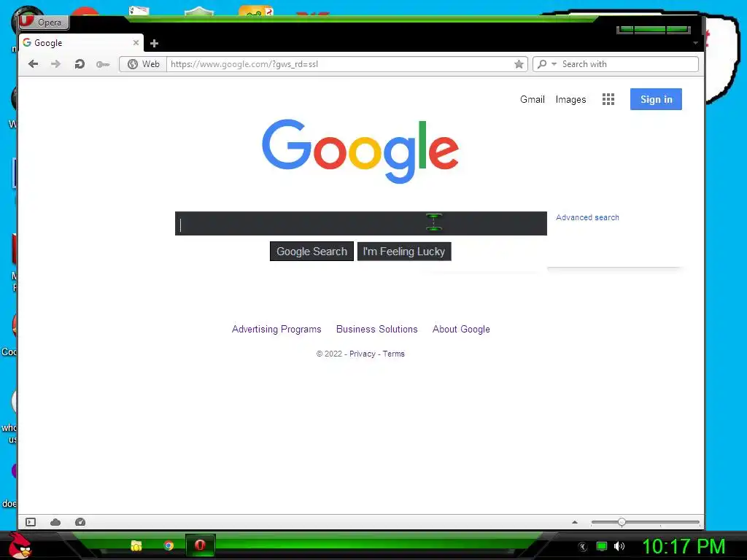Click the password wand key icon
This screenshot has width=747, height=560.
tap(102, 64)
